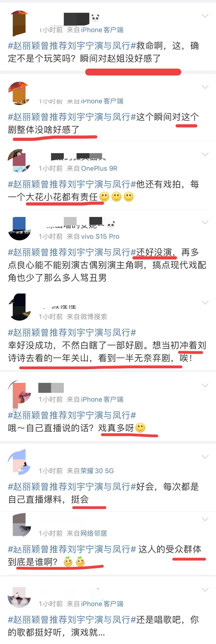Open the dropdown chevron on the first post
This screenshot has width=216, height=644.
tap(205, 16)
